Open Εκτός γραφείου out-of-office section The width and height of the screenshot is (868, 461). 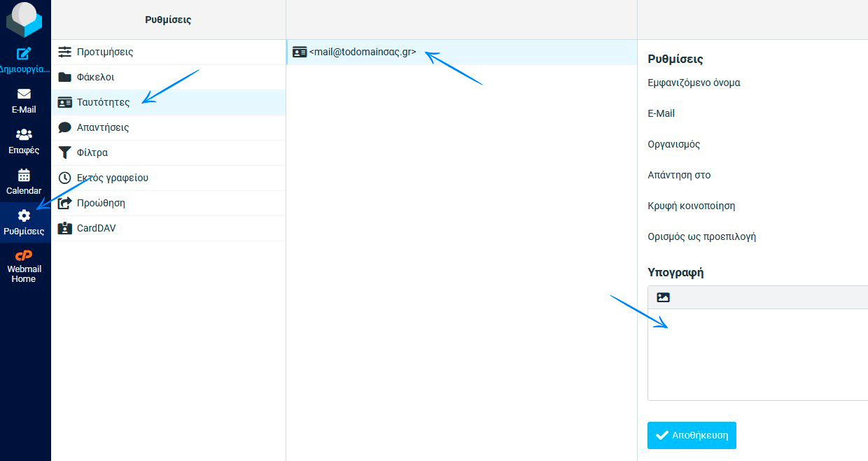112,178
